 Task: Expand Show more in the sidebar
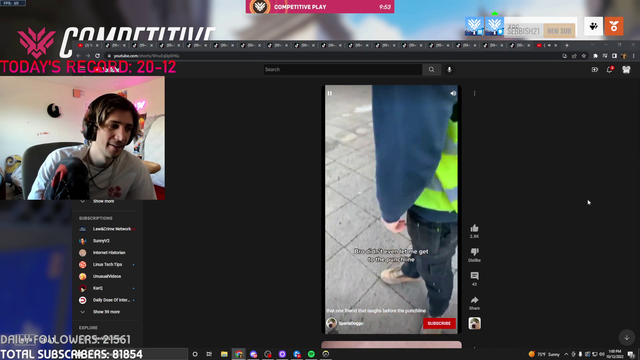[104, 201]
